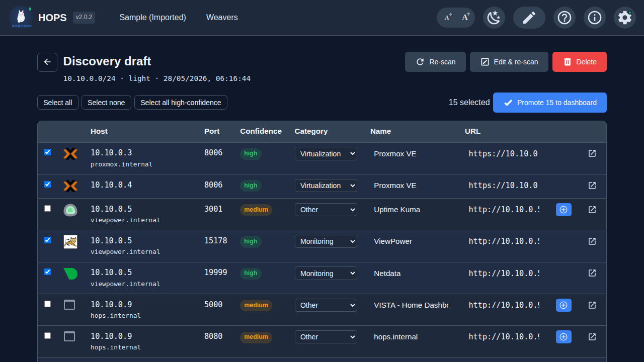This screenshot has width=644, height=362.
Task: Click Select all high-confidence
Action: pyautogui.click(x=181, y=103)
